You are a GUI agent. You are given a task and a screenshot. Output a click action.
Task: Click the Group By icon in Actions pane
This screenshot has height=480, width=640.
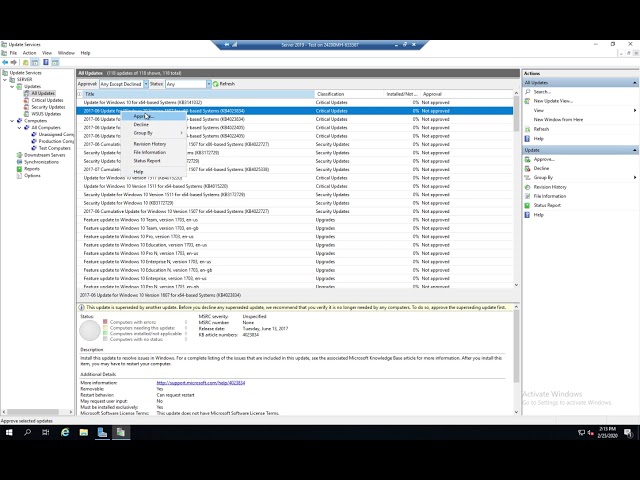[x=527, y=178]
